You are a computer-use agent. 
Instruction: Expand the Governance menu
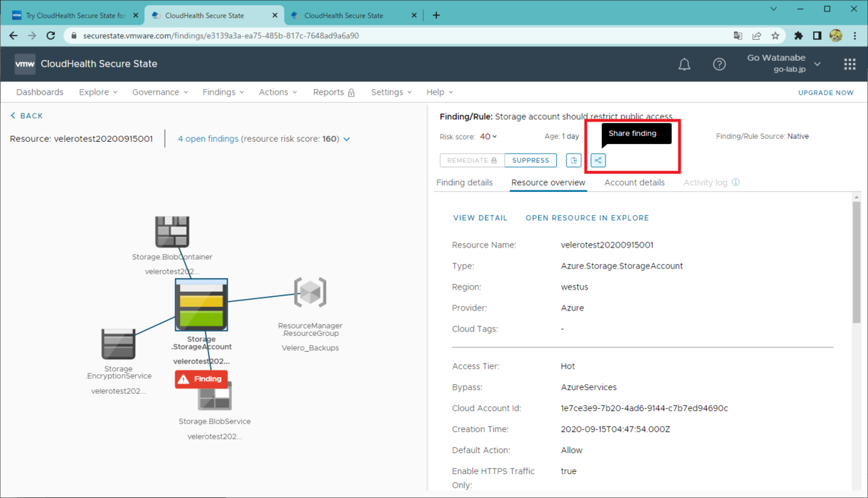[x=160, y=92]
